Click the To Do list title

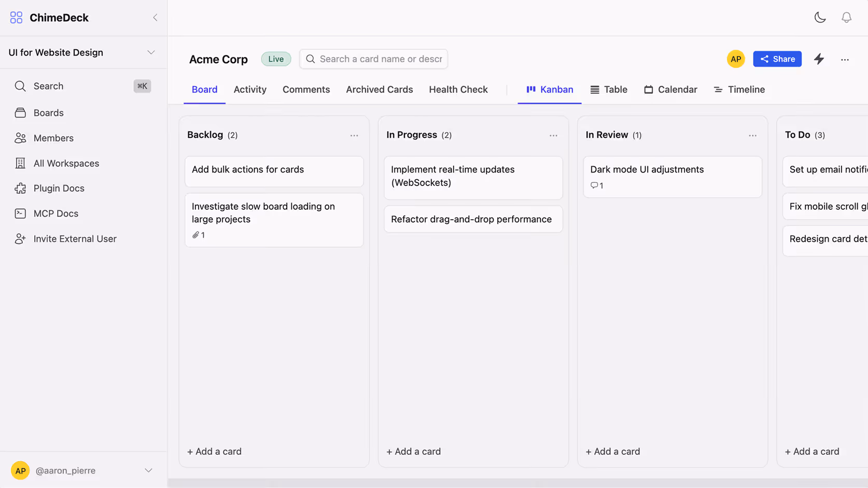pyautogui.click(x=797, y=135)
